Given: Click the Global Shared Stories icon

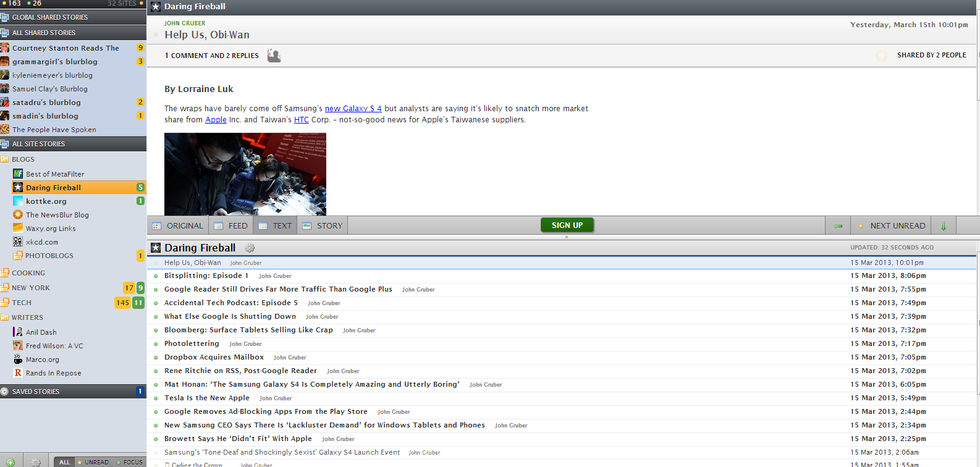Looking at the screenshot, I should point(4,17).
